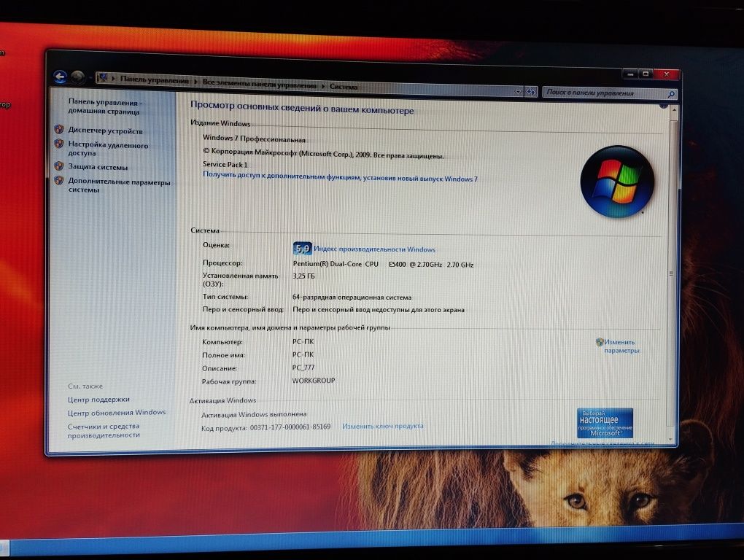
Task: Click the scrollbar down arrow
Action: click(x=671, y=439)
